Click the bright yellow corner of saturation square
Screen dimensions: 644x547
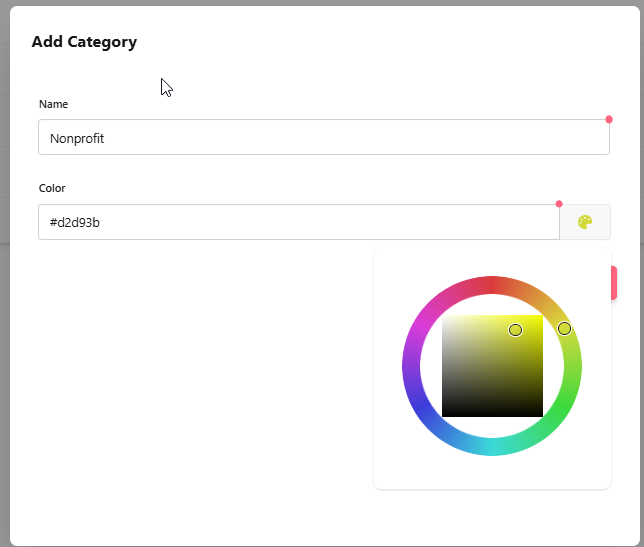pyautogui.click(x=540, y=318)
